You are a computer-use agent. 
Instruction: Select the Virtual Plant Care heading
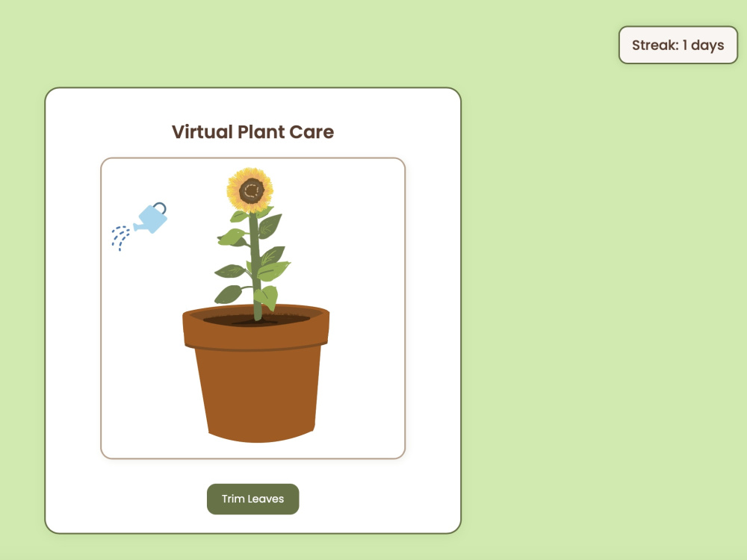253,132
